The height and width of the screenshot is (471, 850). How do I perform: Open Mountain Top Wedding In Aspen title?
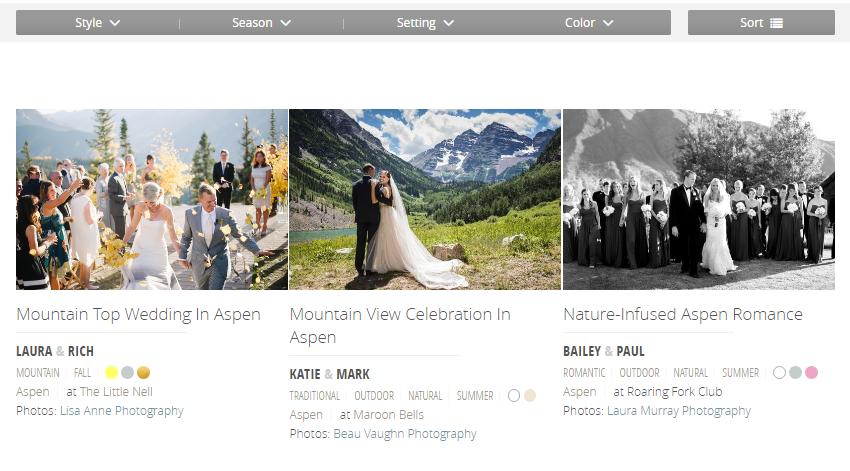click(x=138, y=314)
